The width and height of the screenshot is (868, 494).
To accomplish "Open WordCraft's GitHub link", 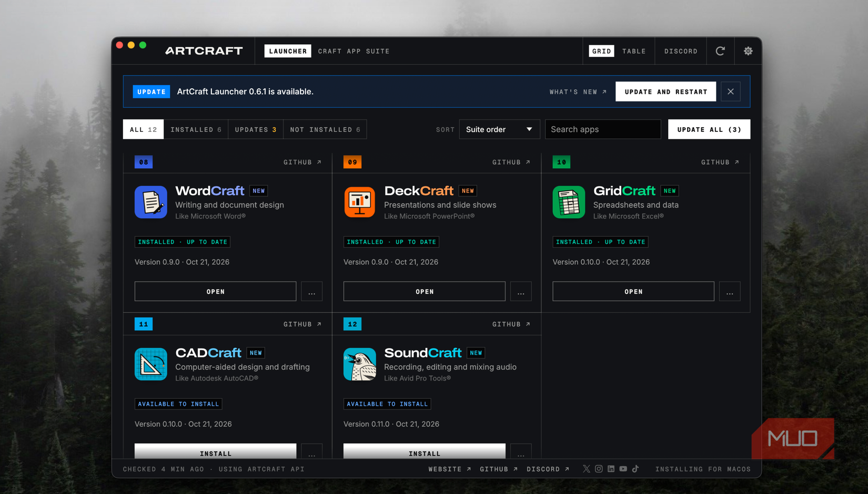I will [x=302, y=162].
